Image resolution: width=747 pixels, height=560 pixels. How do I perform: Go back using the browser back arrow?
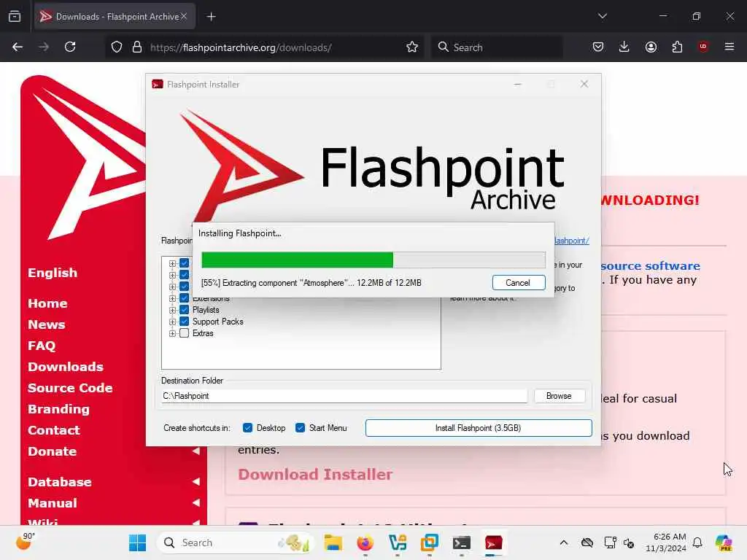(x=18, y=47)
